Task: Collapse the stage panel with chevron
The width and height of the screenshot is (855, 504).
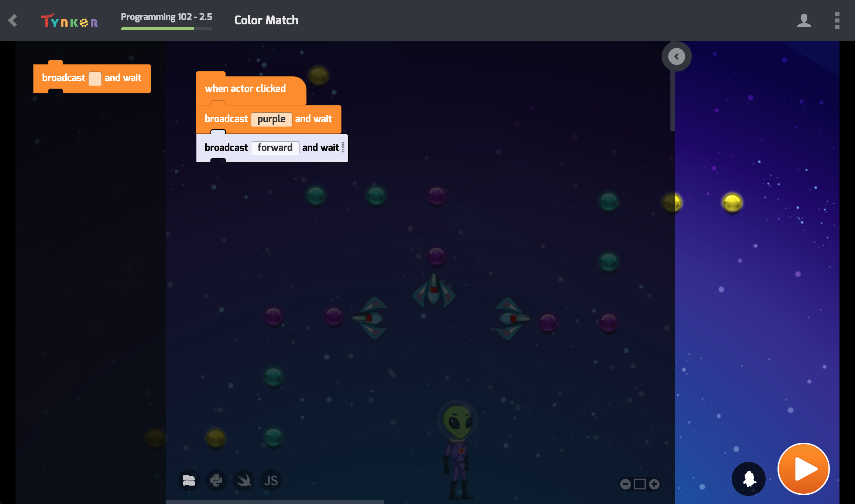Action: pyautogui.click(x=676, y=56)
